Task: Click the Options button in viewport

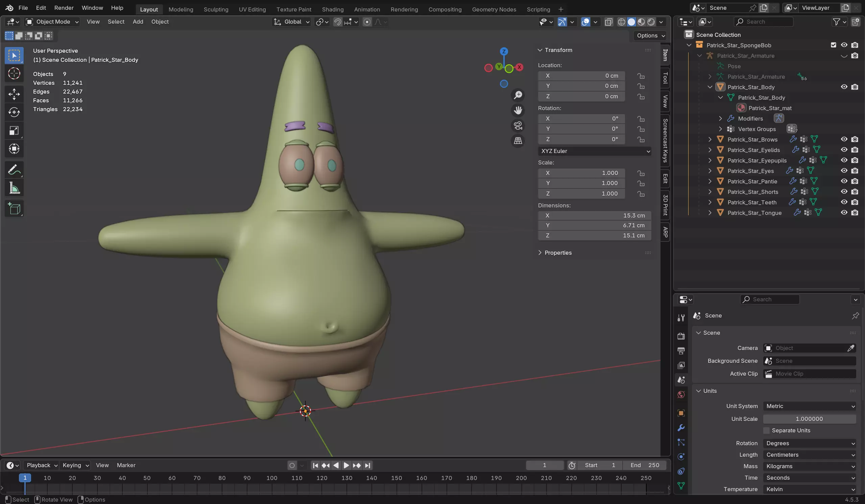Action: (650, 36)
